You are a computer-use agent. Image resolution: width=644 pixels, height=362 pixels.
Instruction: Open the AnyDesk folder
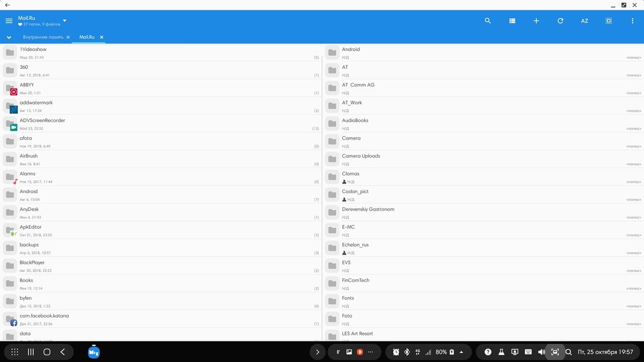[x=161, y=212]
